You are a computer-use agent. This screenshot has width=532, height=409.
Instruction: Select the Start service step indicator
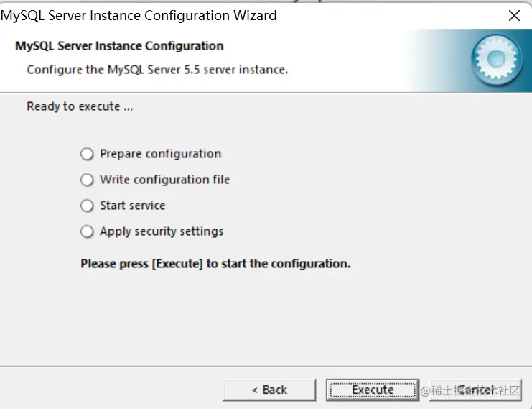coord(87,206)
